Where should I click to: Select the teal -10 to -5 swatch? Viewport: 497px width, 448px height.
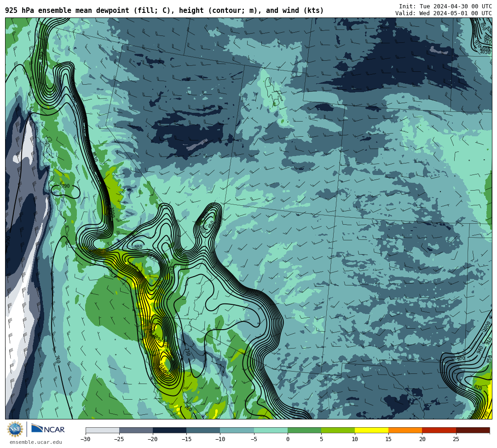click(237, 430)
